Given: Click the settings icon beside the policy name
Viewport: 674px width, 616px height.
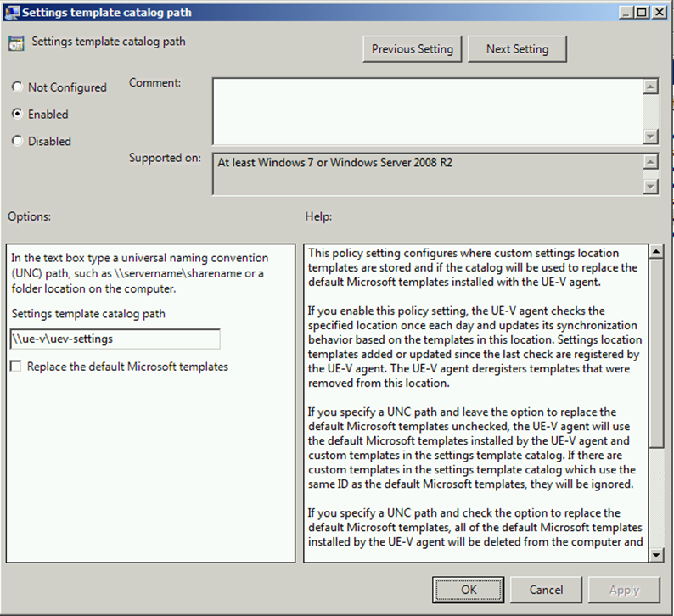Looking at the screenshot, I should click(16, 43).
